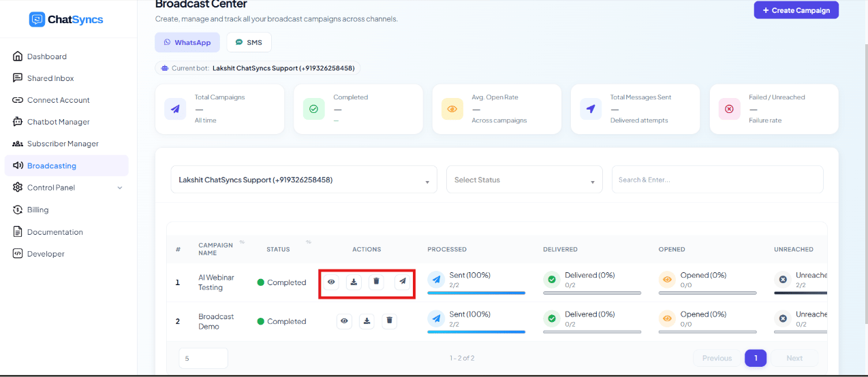Click Sent progress bar for Broadcast Demo
This screenshot has height=377, width=868.
[x=476, y=331]
